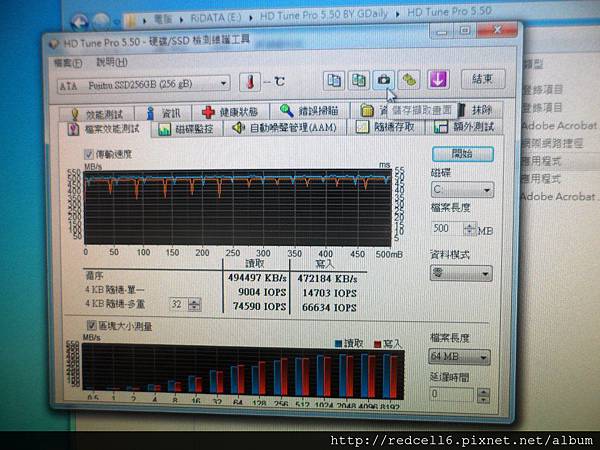The width and height of the screenshot is (600, 450).
Task: Switch to the 資訊 info tab
Action: coord(163,113)
